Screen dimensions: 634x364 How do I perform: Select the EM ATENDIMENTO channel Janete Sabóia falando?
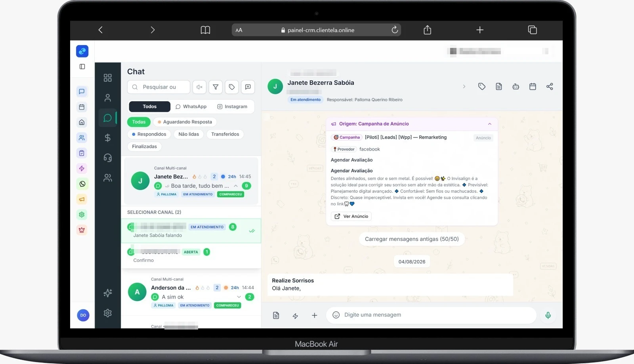click(x=191, y=231)
